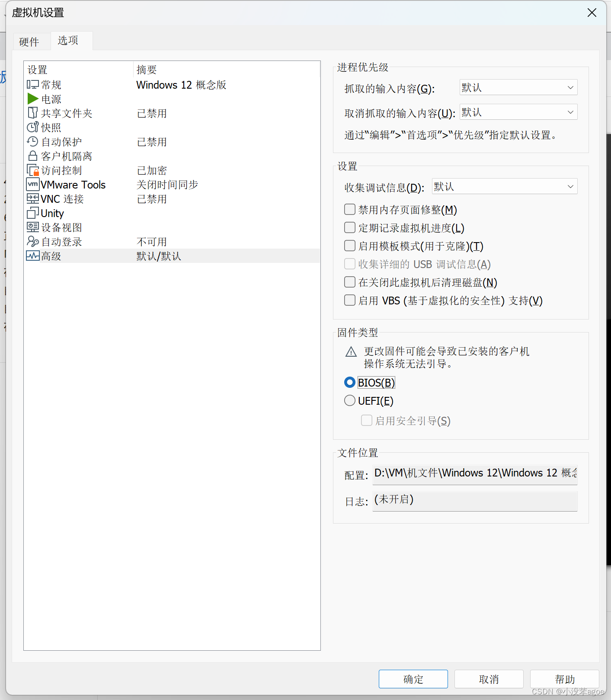Click summary text Windows 12 概念版

click(181, 85)
